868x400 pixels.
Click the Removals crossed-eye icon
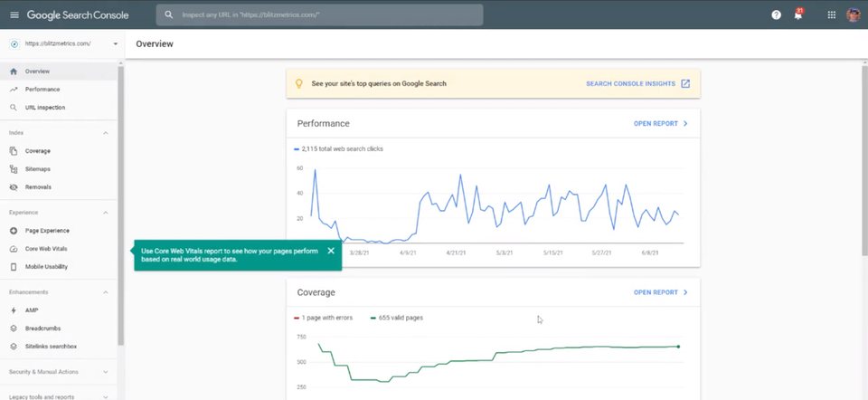coord(14,187)
